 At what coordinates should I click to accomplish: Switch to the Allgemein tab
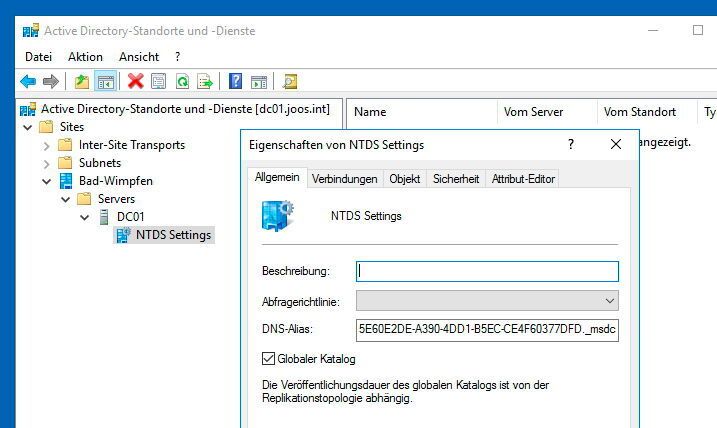[277, 177]
